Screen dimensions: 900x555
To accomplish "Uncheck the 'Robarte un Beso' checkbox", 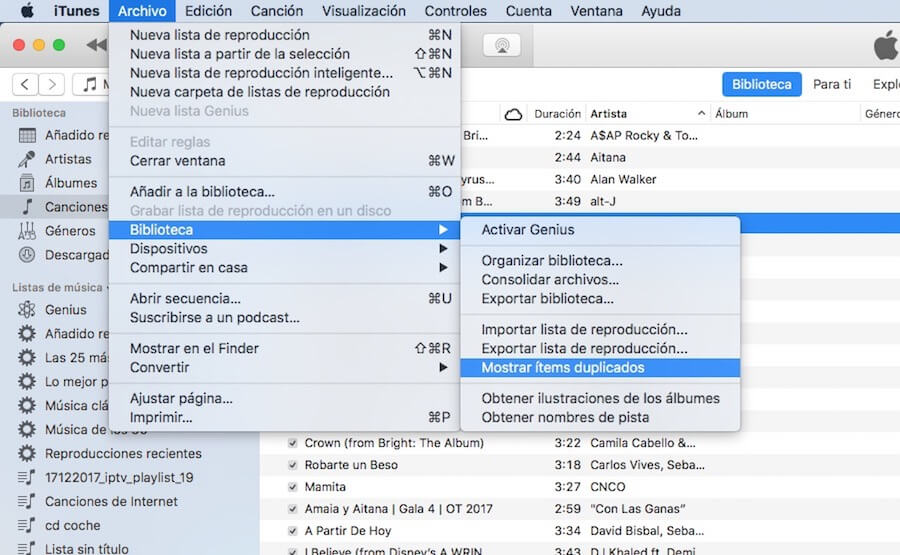I will coord(293,465).
